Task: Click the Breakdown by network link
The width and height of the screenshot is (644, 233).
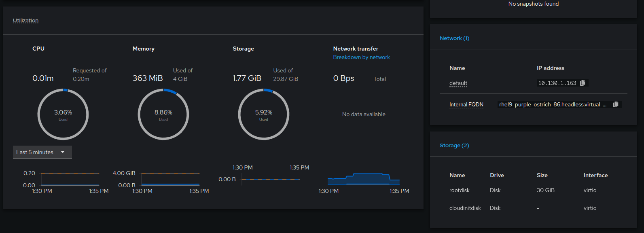Action: pos(361,57)
